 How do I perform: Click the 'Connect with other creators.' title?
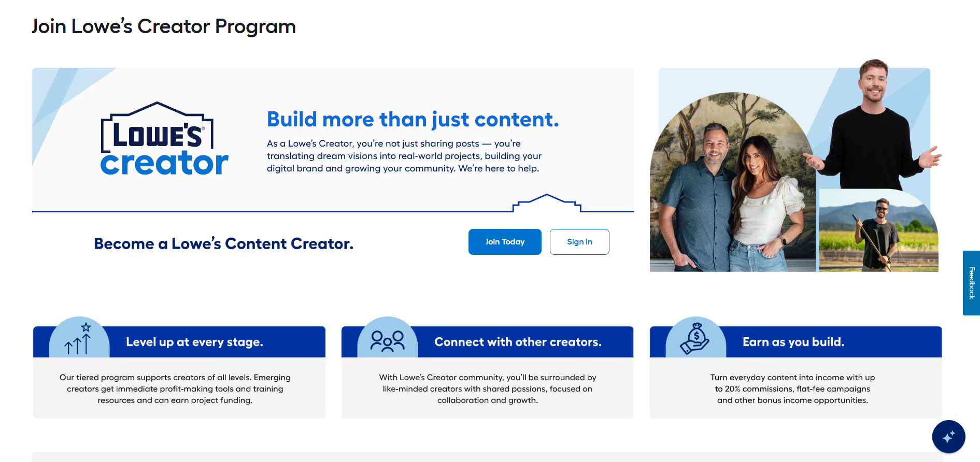pos(518,342)
